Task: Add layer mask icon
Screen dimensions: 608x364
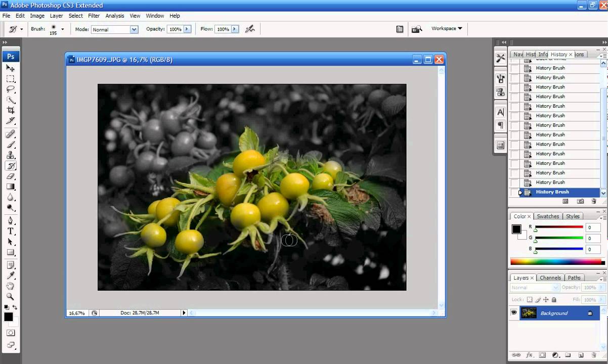Action: click(542, 355)
